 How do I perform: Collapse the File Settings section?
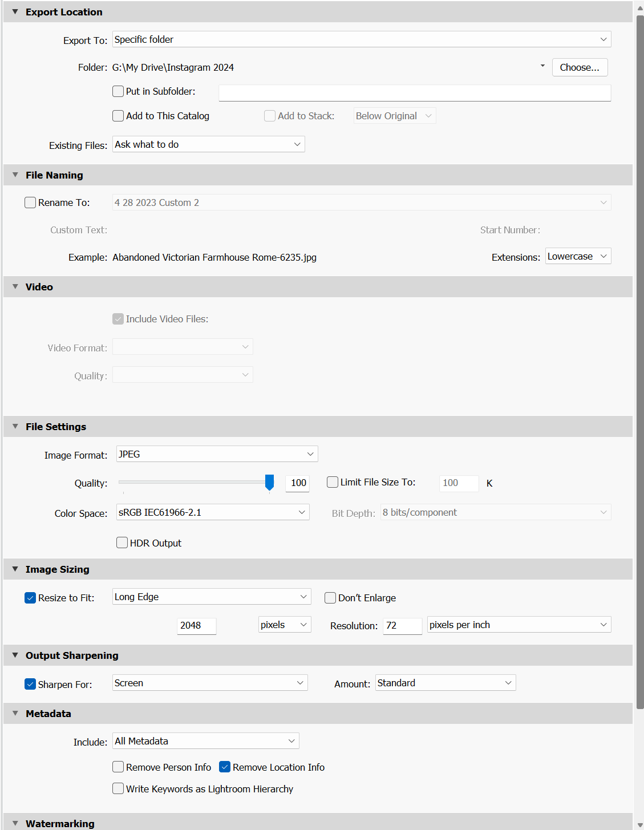[x=15, y=427]
